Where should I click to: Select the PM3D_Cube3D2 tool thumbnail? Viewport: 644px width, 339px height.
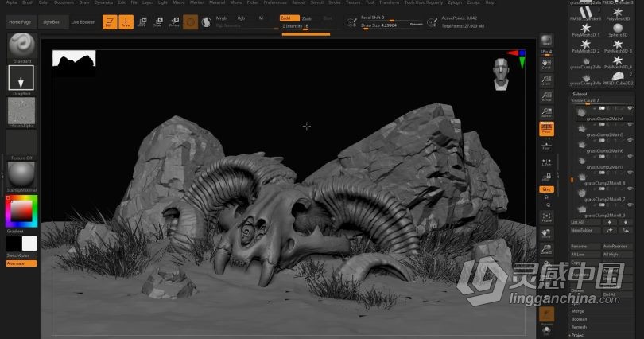coord(618,78)
